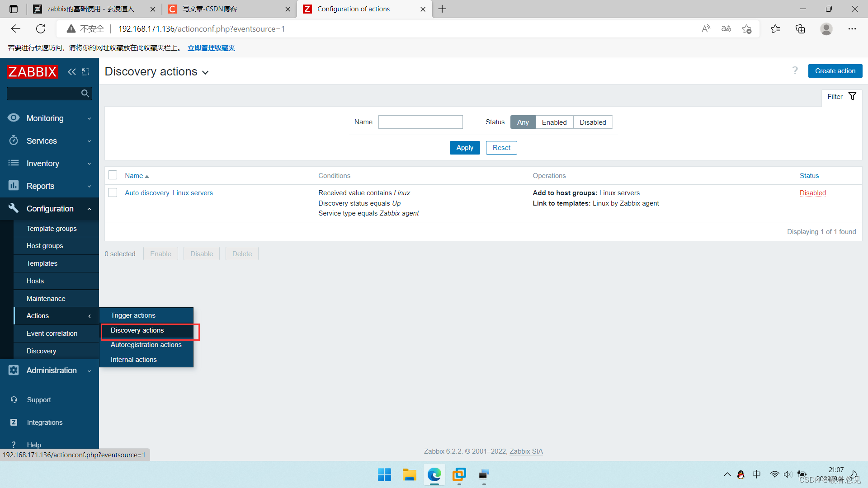Image resolution: width=868 pixels, height=488 pixels.
Task: Collapse the Zabbix sidebar with double-chevron icon
Action: pos(71,72)
